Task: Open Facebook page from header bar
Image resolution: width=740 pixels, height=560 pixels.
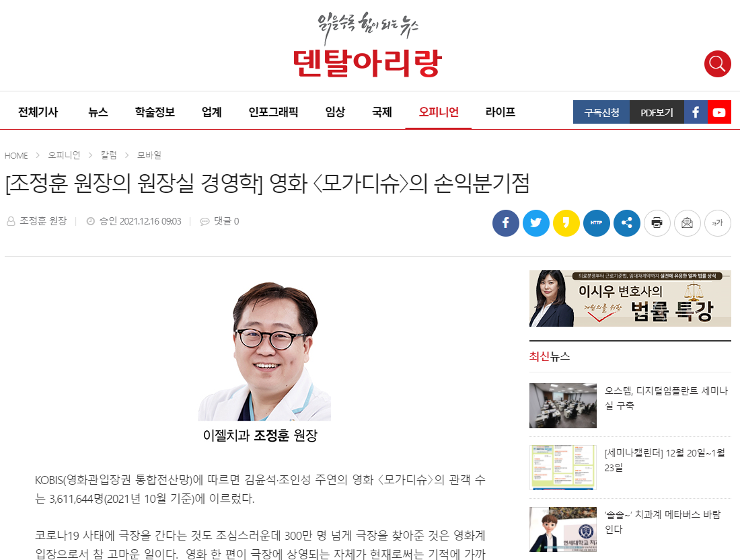Action: point(696,112)
